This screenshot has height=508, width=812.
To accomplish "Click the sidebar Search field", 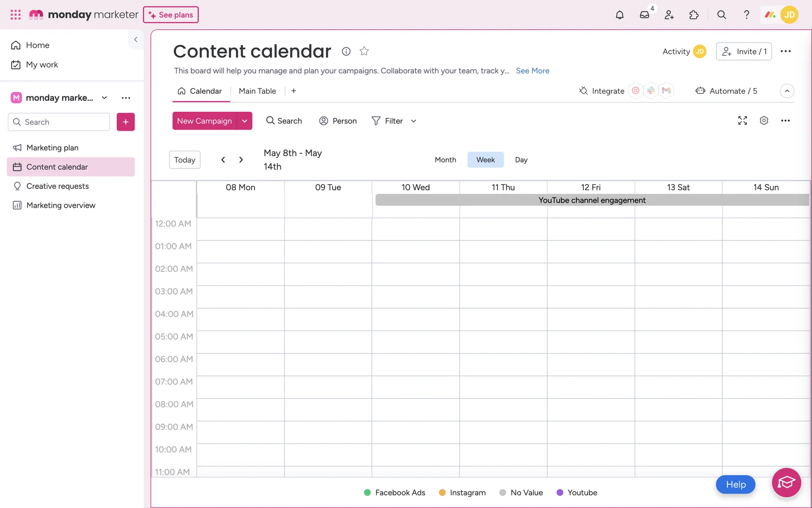I will tap(59, 122).
